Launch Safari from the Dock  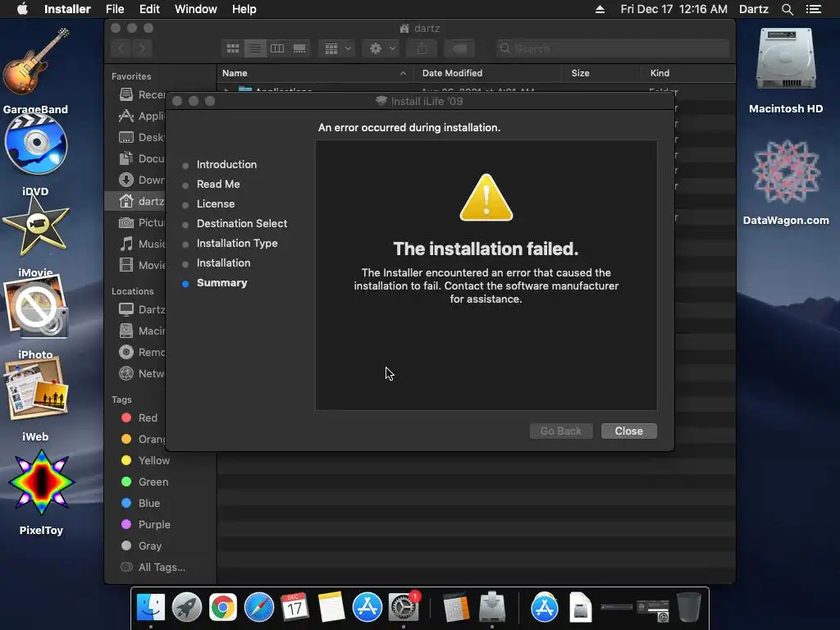click(258, 608)
